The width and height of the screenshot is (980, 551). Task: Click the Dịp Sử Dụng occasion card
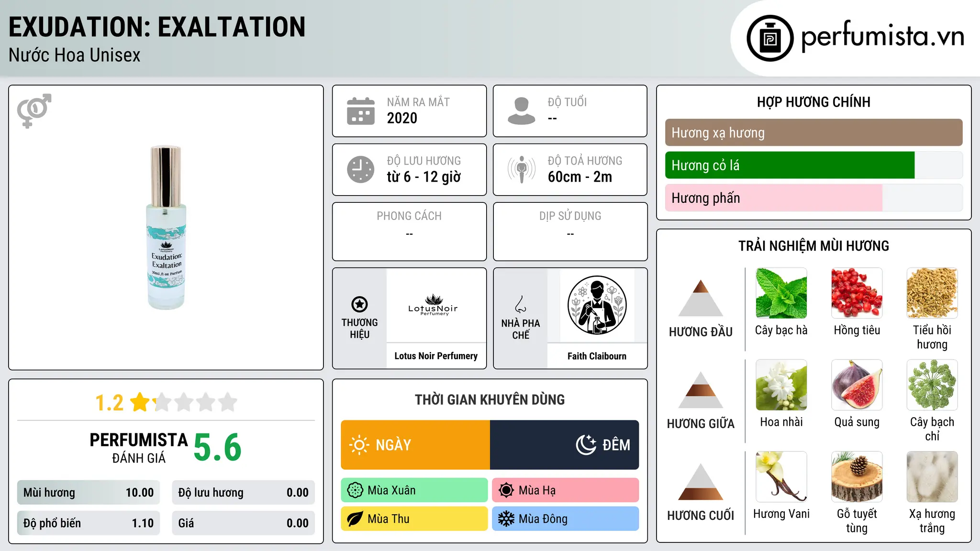point(570,231)
